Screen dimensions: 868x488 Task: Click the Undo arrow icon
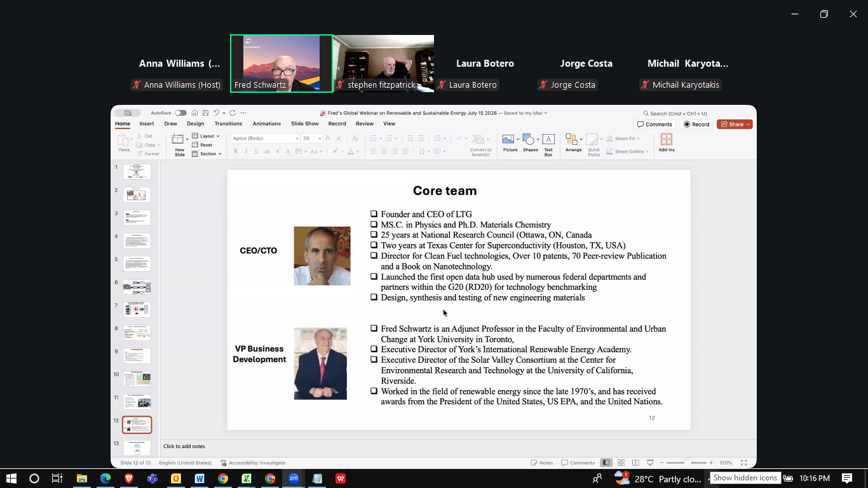[216, 113]
